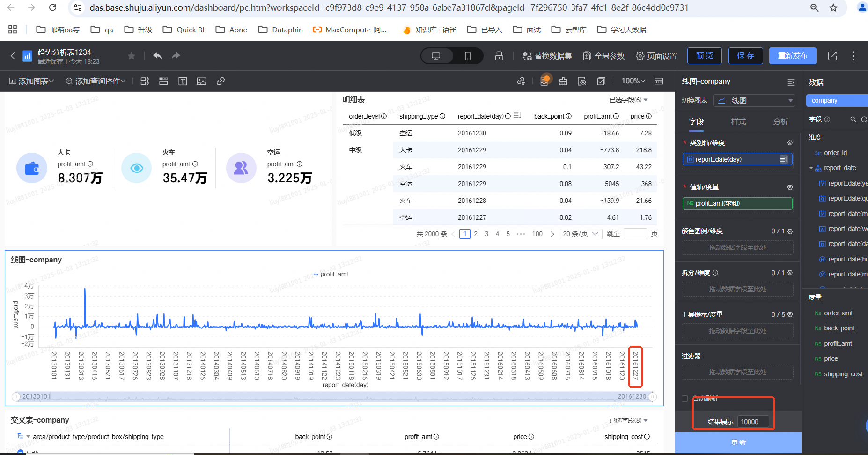Insert a text box widget icon
This screenshot has width=868, height=455.
coord(183,81)
